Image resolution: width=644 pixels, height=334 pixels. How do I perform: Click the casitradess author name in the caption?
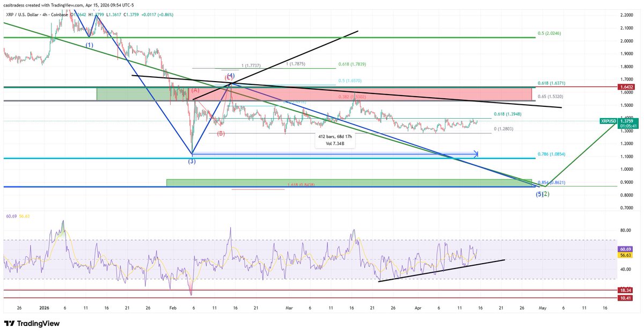pyautogui.click(x=16, y=4)
